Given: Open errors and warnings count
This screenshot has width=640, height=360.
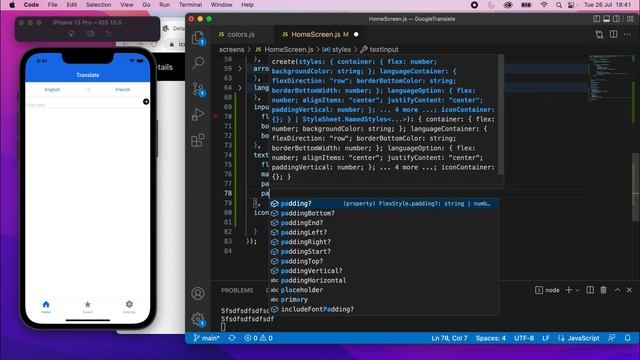Looking at the screenshot, I should pos(258,338).
